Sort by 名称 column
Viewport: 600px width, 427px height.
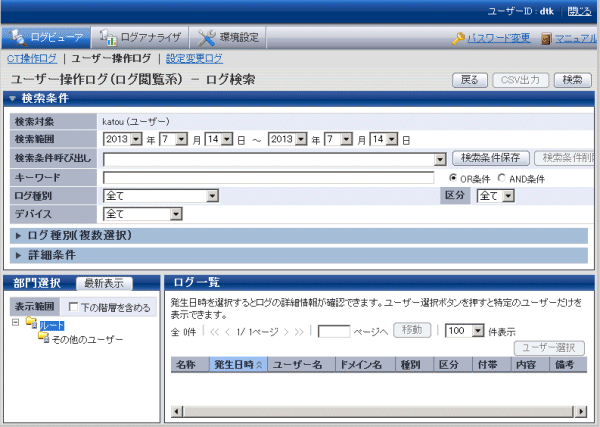[x=190, y=364]
